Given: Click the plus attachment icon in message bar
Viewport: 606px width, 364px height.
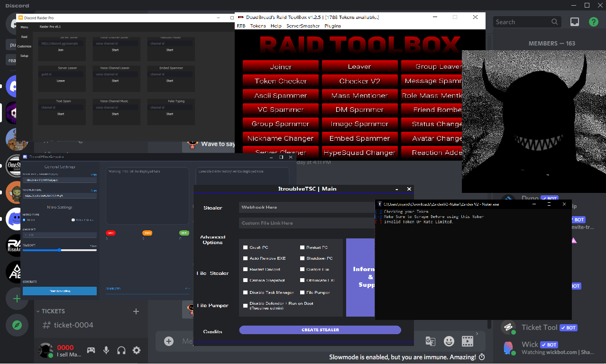Looking at the screenshot, I should 169,341.
